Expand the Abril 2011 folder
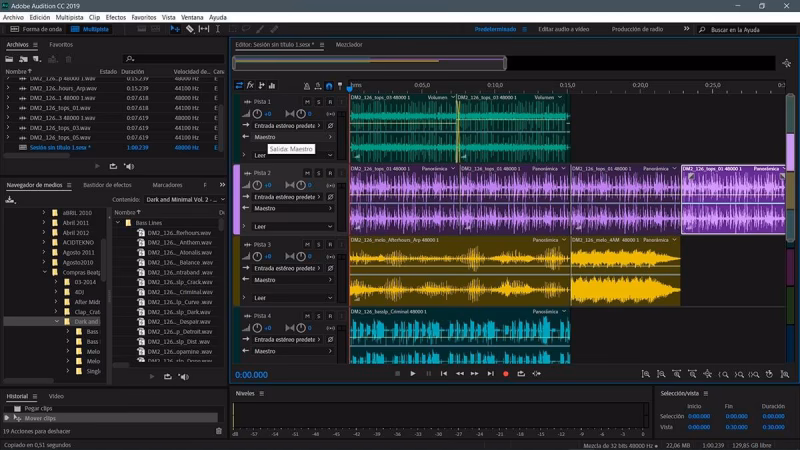 pos(44,222)
